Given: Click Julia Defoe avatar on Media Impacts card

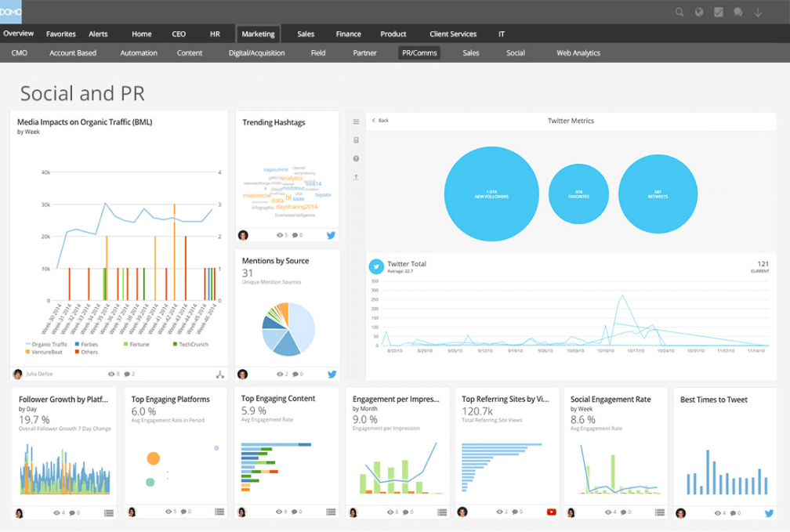Looking at the screenshot, I should [18, 375].
